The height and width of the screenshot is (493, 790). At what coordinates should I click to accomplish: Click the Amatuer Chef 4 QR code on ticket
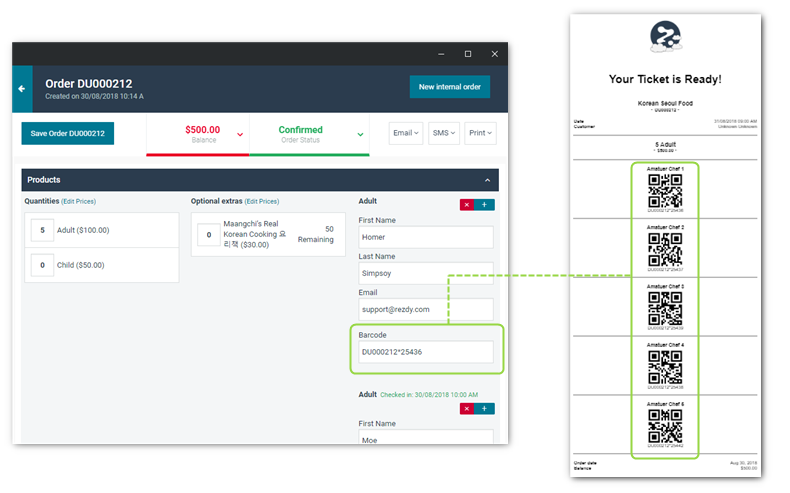665,368
